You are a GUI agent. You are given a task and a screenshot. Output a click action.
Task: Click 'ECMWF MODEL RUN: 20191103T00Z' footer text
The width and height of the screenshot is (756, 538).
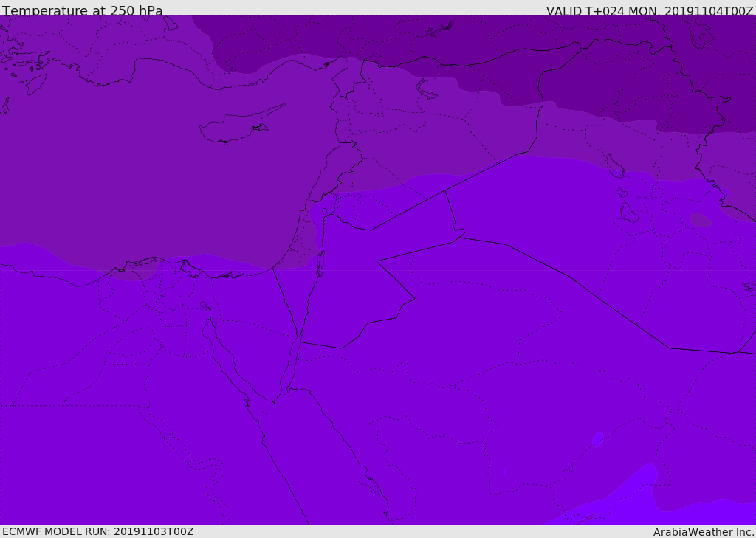click(98, 531)
